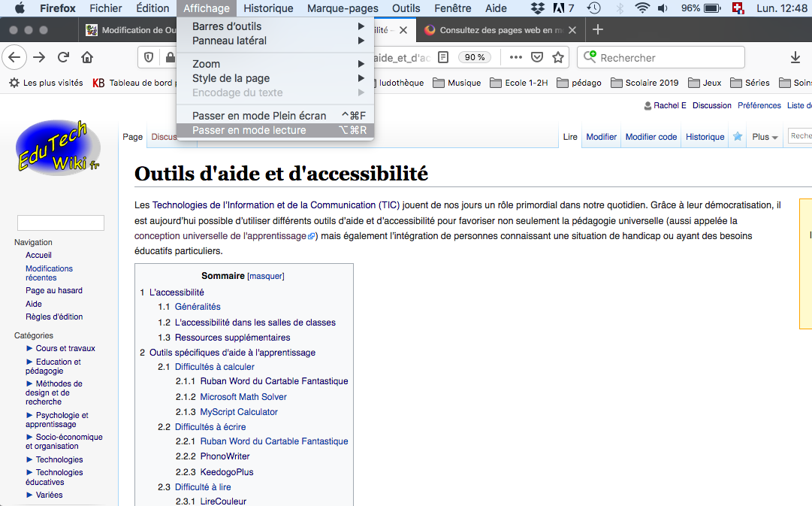Expand the Barres d'outils submenu
This screenshot has height=506, width=812.
[275, 26]
